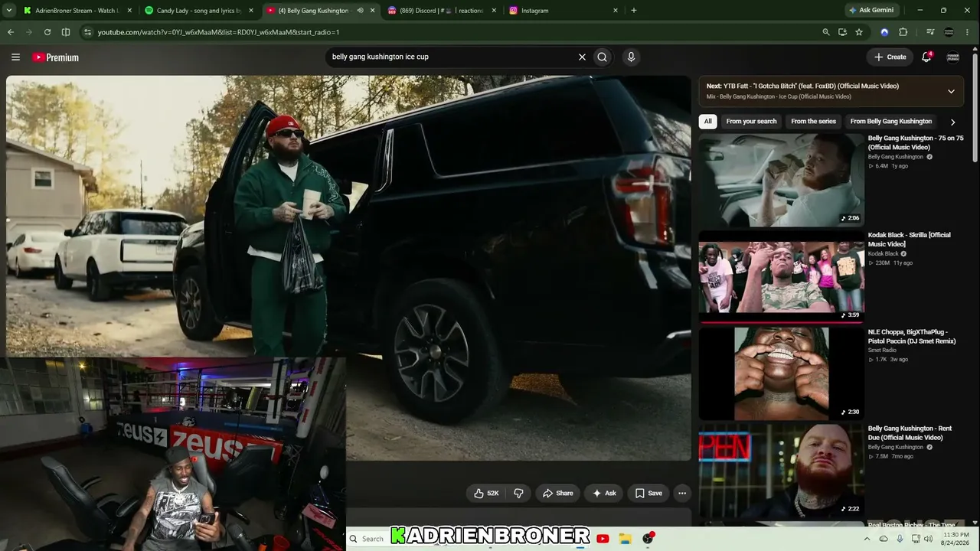The width and height of the screenshot is (980, 551).
Task: Open zoom magnifier in address bar
Action: (825, 32)
